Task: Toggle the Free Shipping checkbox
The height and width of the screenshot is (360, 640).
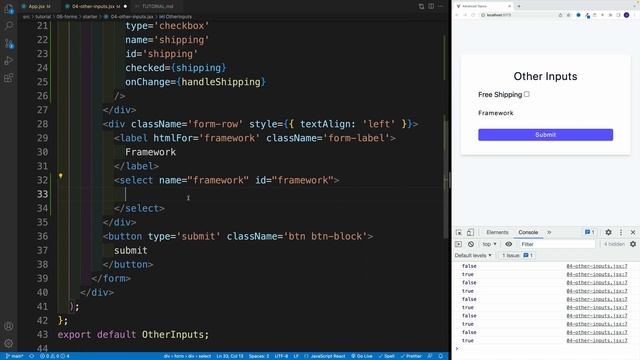Action: tap(527, 94)
